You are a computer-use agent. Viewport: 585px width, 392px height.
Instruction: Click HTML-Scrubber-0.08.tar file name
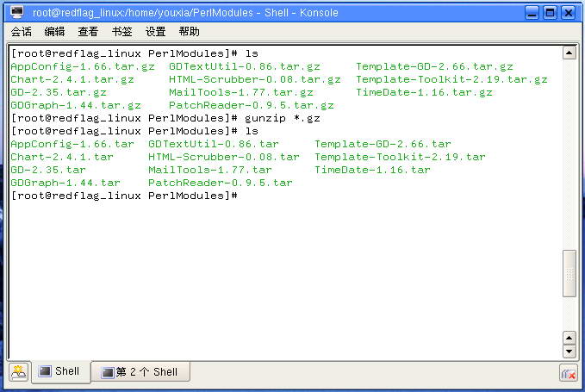(224, 157)
